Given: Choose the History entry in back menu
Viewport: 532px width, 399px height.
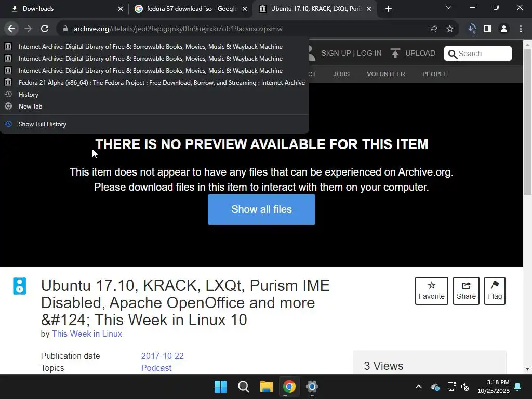Looking at the screenshot, I should (154, 95).
